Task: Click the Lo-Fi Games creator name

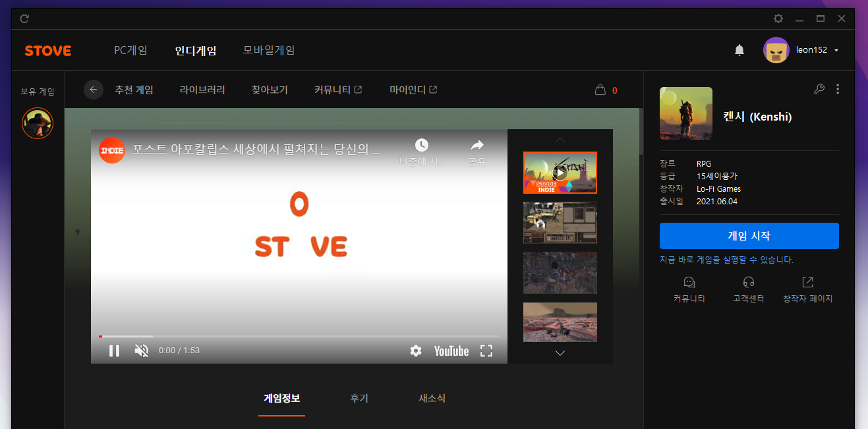Action: [718, 188]
